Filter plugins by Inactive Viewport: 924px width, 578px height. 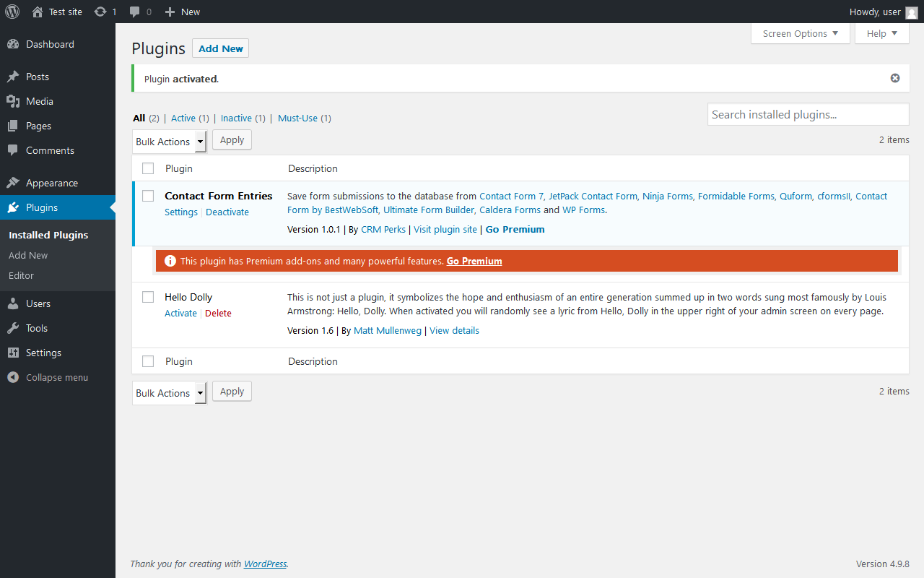tap(236, 118)
